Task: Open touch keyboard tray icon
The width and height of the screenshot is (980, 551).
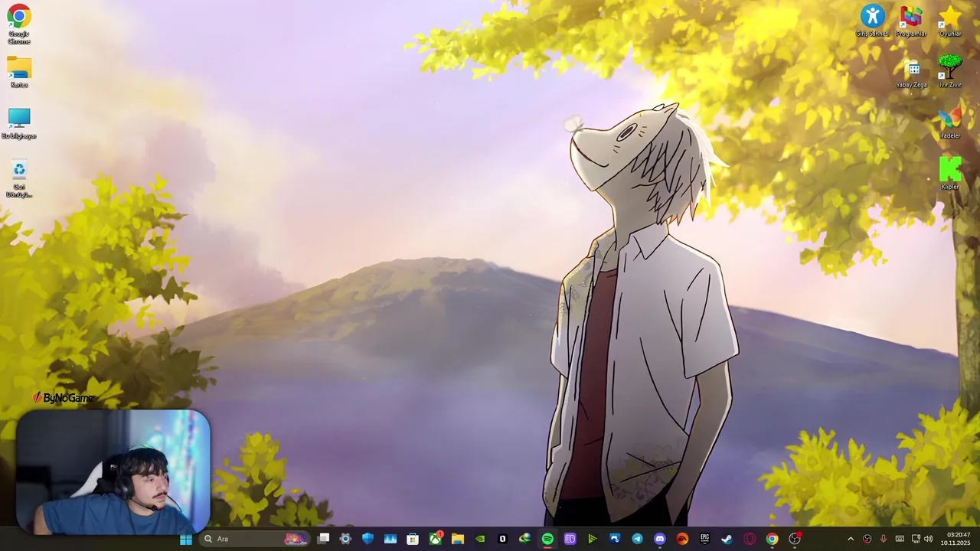Action: pos(900,539)
